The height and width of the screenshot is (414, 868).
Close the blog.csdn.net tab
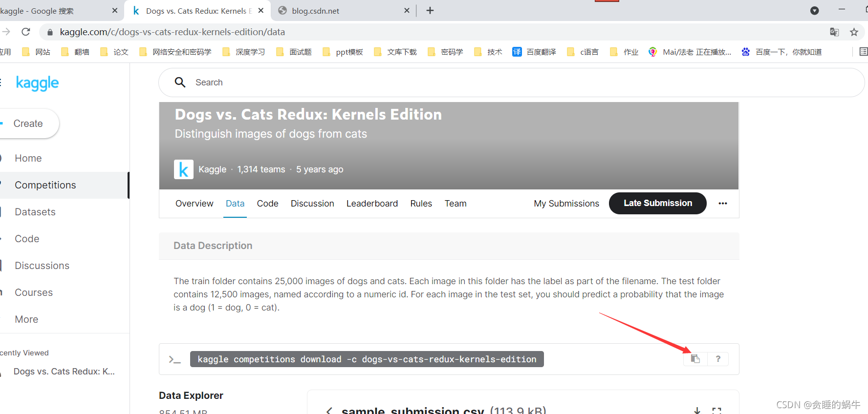(x=407, y=10)
